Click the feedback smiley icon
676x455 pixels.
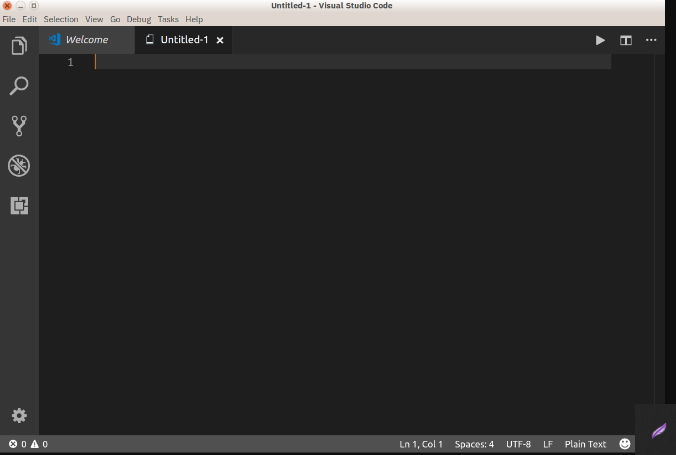pyautogui.click(x=625, y=444)
